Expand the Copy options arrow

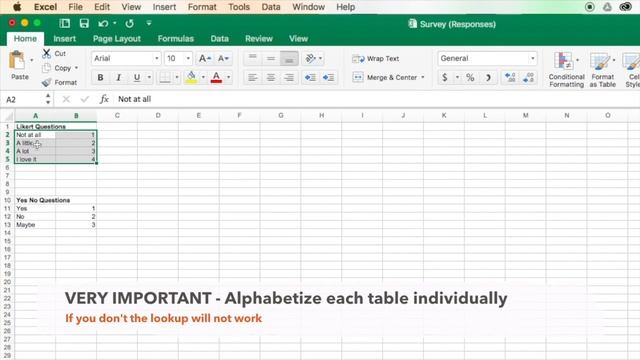click(76, 68)
